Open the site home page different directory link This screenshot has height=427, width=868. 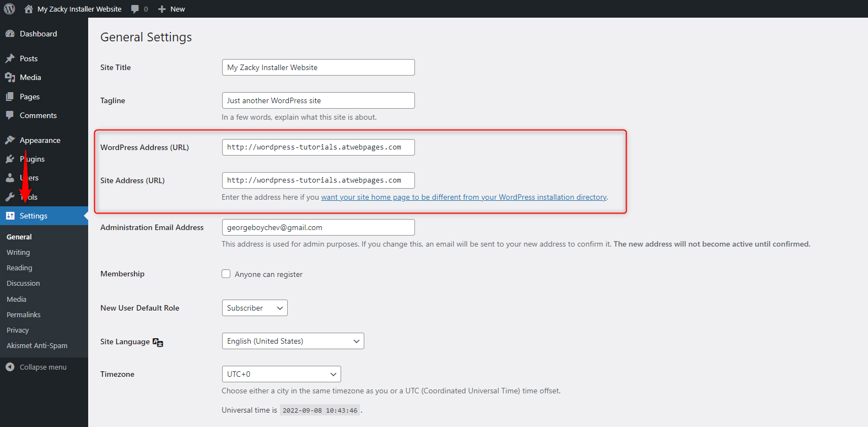point(463,197)
